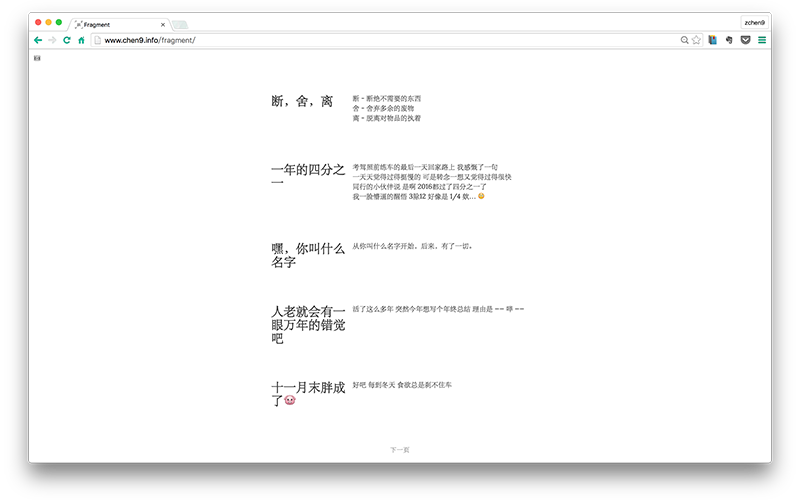Screen dimensions: 800x500
Task: Open the post 人老就会有一眼万年的错觉吧
Action: [x=308, y=325]
